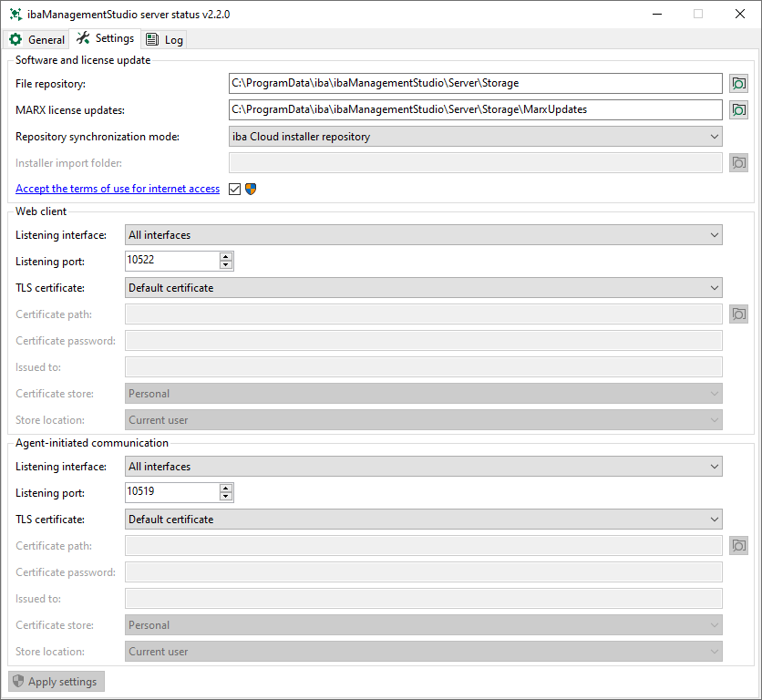Image resolution: width=762 pixels, height=700 pixels.
Task: Decrease the Web client listening port value
Action: point(225,265)
